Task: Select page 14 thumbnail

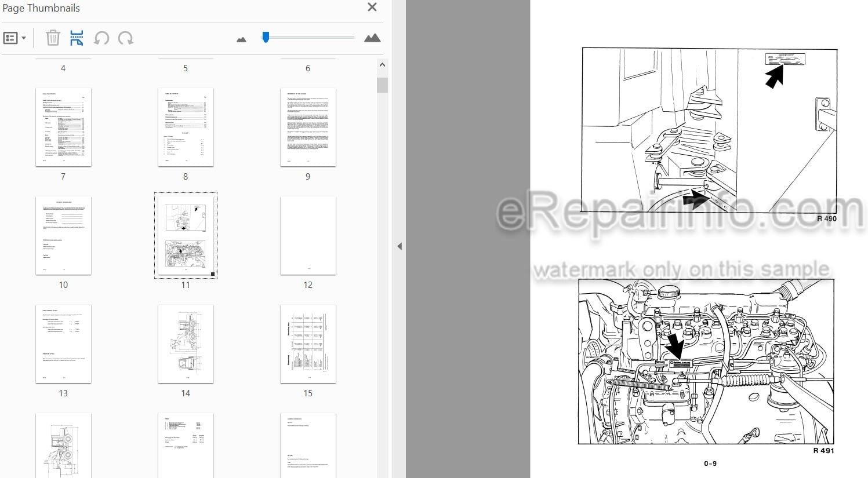Action: click(186, 344)
